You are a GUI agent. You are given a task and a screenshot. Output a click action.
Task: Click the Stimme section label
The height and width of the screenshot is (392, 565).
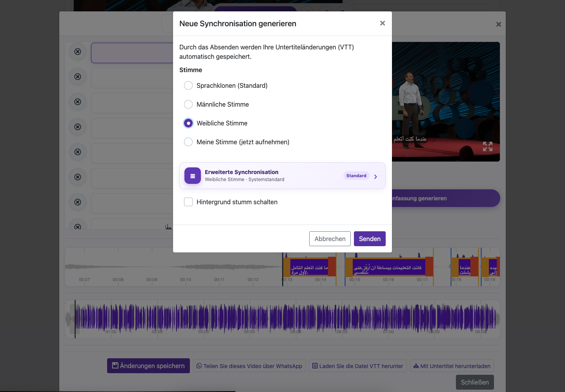pos(191,70)
